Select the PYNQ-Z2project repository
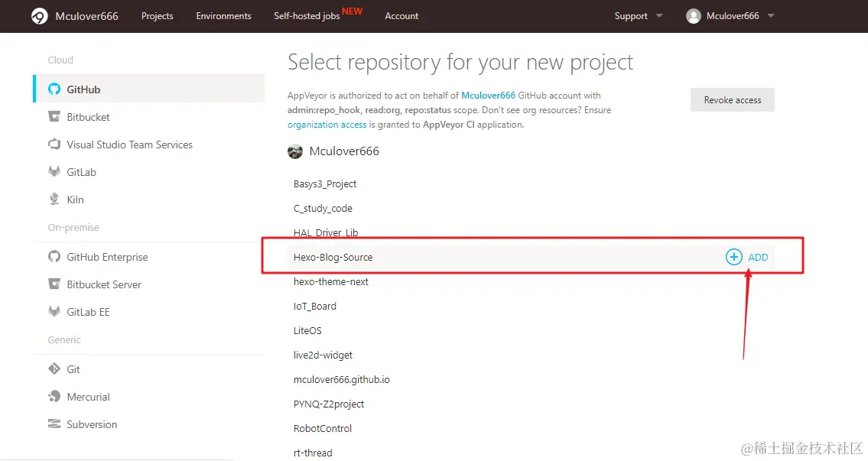 [329, 404]
